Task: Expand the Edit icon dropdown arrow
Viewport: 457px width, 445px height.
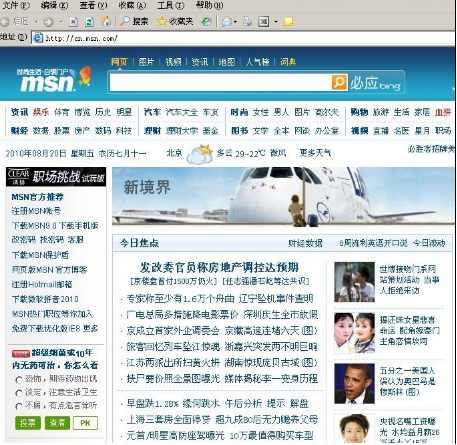Action: click(276, 22)
